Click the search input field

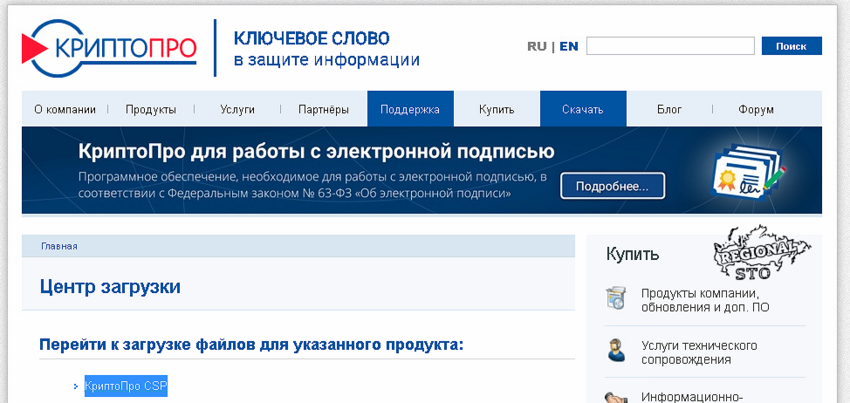670,46
